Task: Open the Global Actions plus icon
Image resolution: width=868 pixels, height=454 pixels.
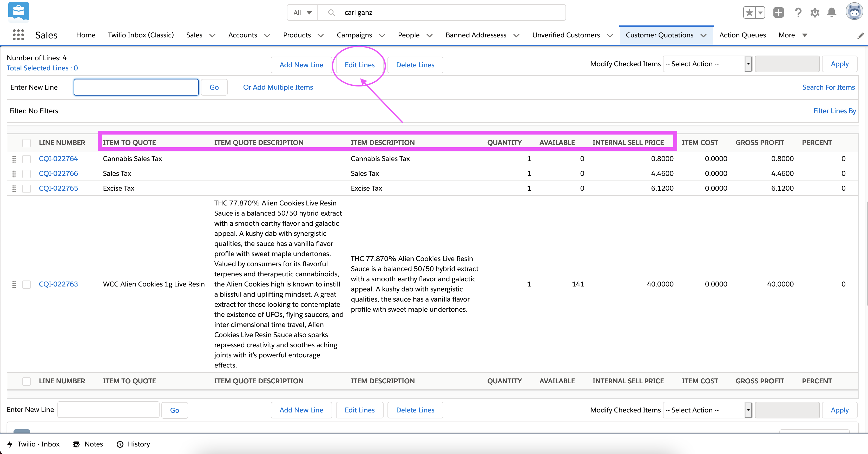Action: point(778,13)
